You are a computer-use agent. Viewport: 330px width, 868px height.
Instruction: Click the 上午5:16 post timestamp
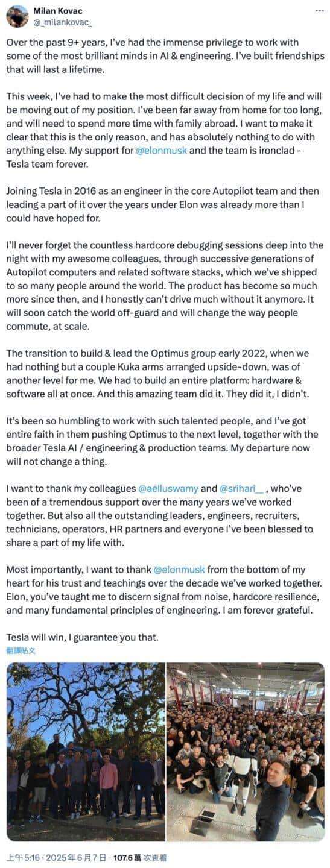(x=21, y=858)
